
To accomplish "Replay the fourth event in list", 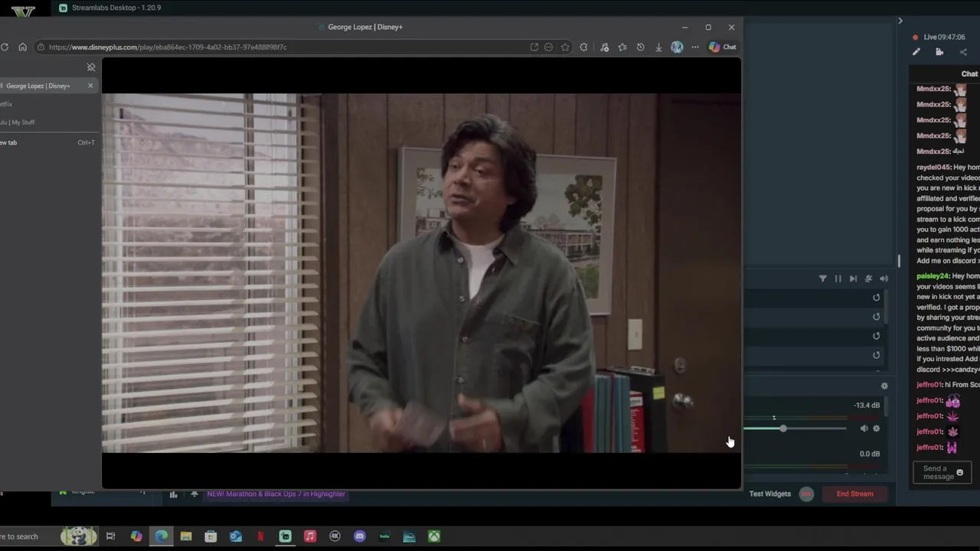I will tap(877, 355).
